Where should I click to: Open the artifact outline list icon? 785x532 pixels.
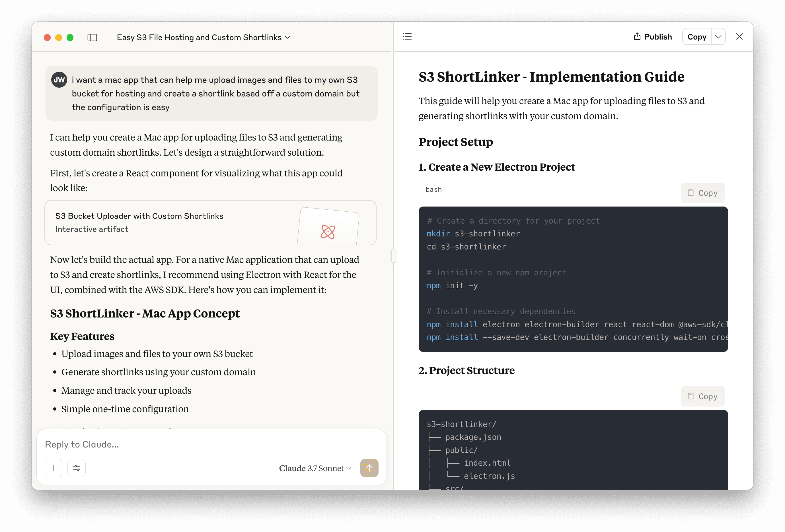pyautogui.click(x=407, y=36)
